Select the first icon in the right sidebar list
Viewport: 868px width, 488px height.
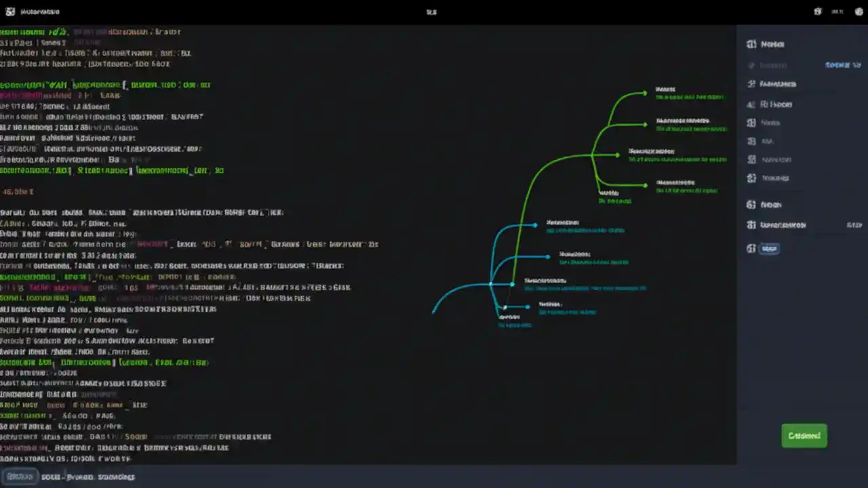click(x=751, y=43)
